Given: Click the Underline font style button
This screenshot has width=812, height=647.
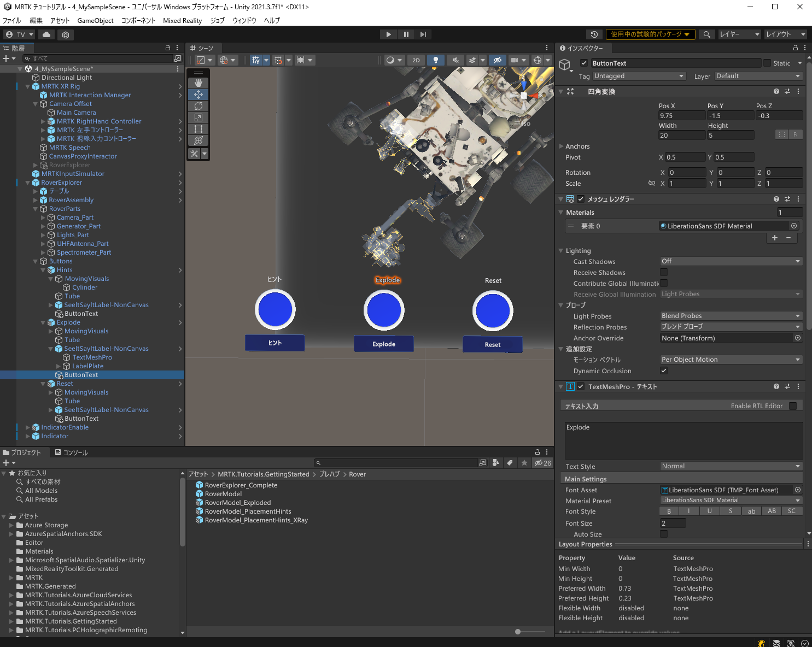Looking at the screenshot, I should click(710, 511).
